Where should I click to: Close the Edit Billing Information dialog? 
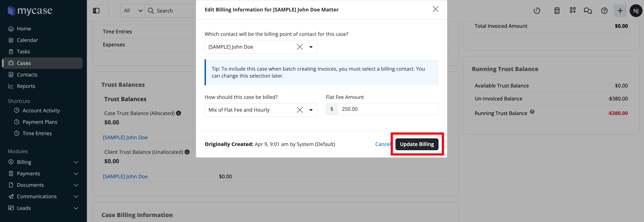click(x=435, y=9)
